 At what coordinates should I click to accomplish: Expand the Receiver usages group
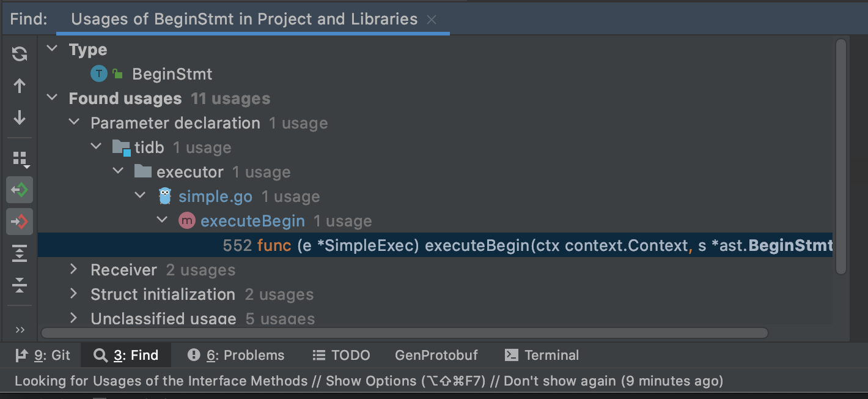74,269
